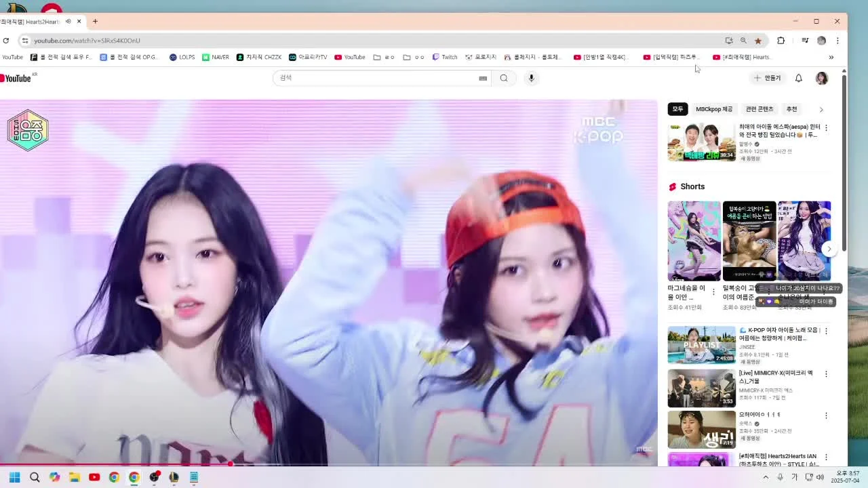The width and height of the screenshot is (868, 488).
Task: Select the MBCkpop 제공 filter chip
Action: [714, 109]
